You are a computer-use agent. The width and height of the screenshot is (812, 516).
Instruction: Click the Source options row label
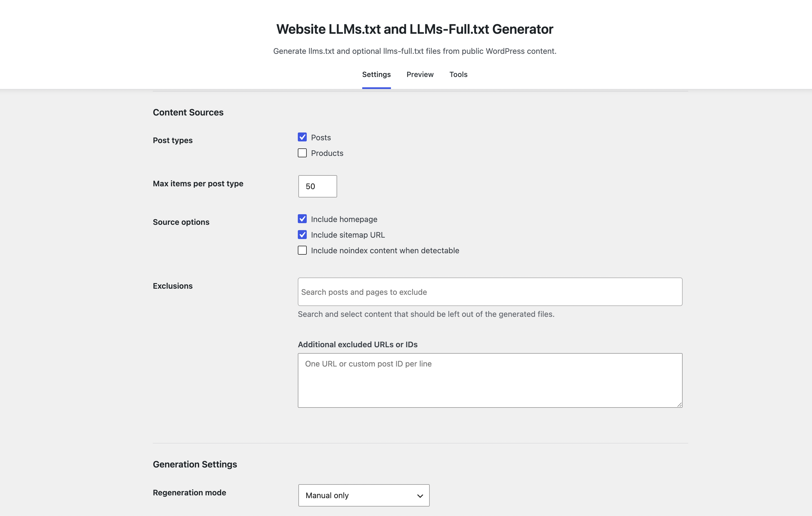pyautogui.click(x=181, y=222)
